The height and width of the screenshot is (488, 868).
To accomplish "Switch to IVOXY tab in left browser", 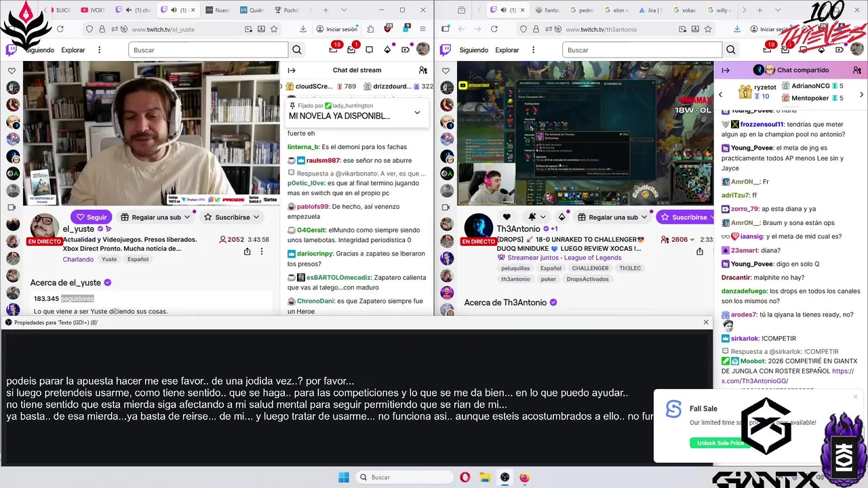I will [93, 10].
